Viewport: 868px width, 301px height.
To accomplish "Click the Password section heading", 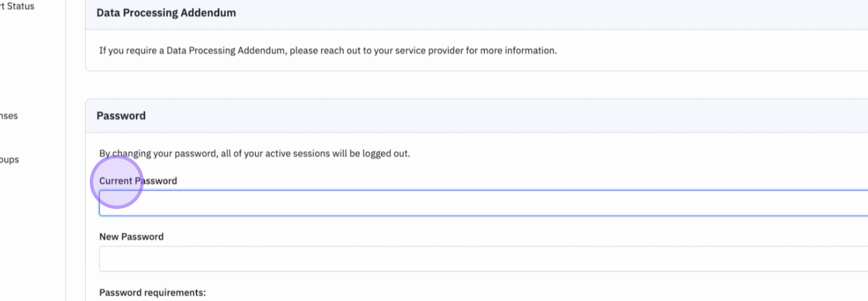I will (x=121, y=116).
